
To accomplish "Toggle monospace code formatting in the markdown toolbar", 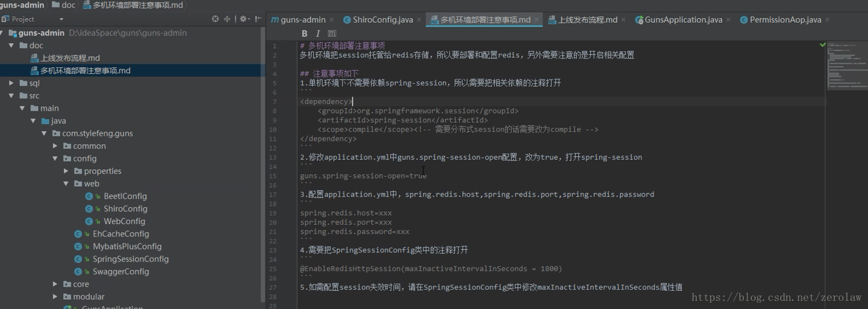I will tap(332, 34).
